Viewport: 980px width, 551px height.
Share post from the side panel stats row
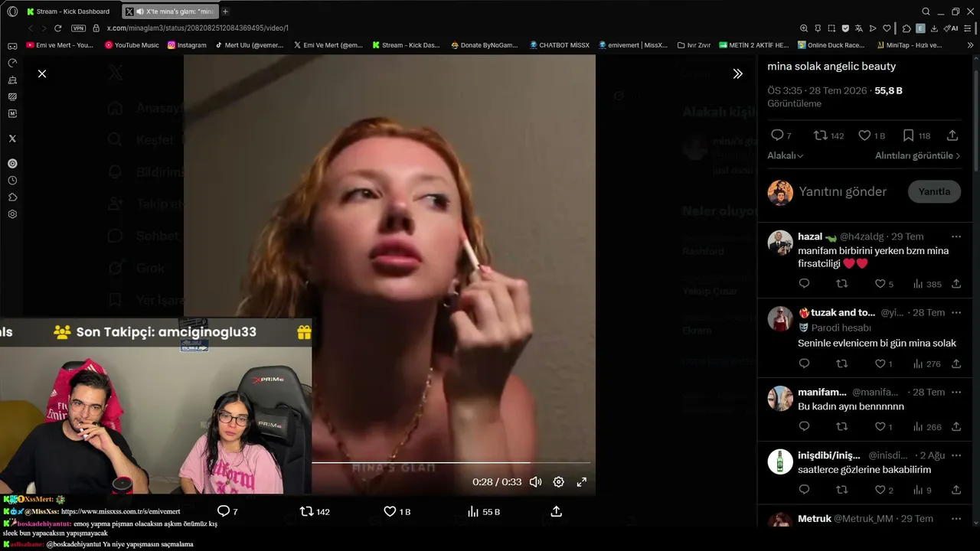pyautogui.click(x=952, y=135)
